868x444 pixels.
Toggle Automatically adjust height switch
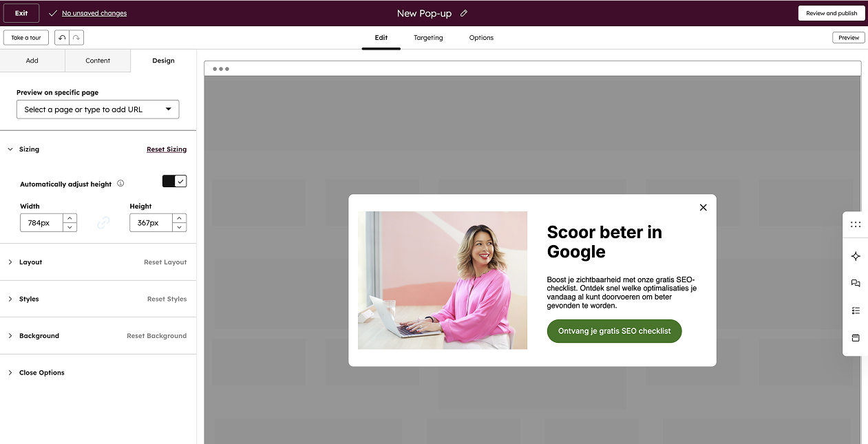(174, 181)
